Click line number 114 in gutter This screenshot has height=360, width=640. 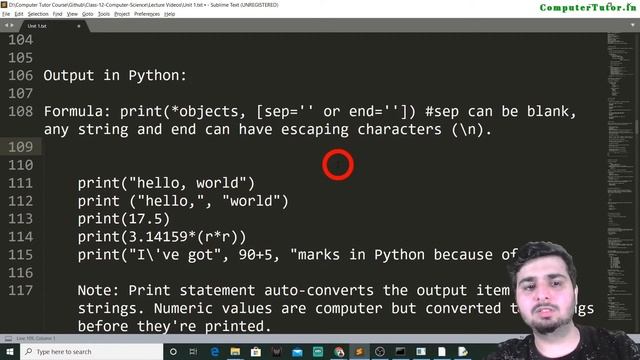point(20,237)
